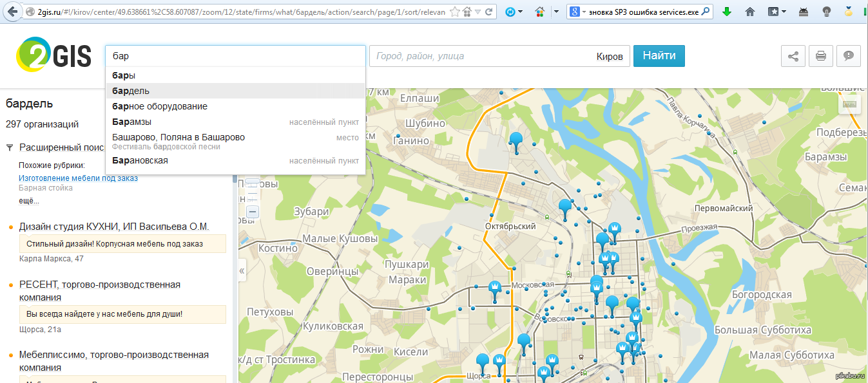Open dropdown arrow after the colorful house
This screenshot has height=383, width=868.
[x=555, y=12]
